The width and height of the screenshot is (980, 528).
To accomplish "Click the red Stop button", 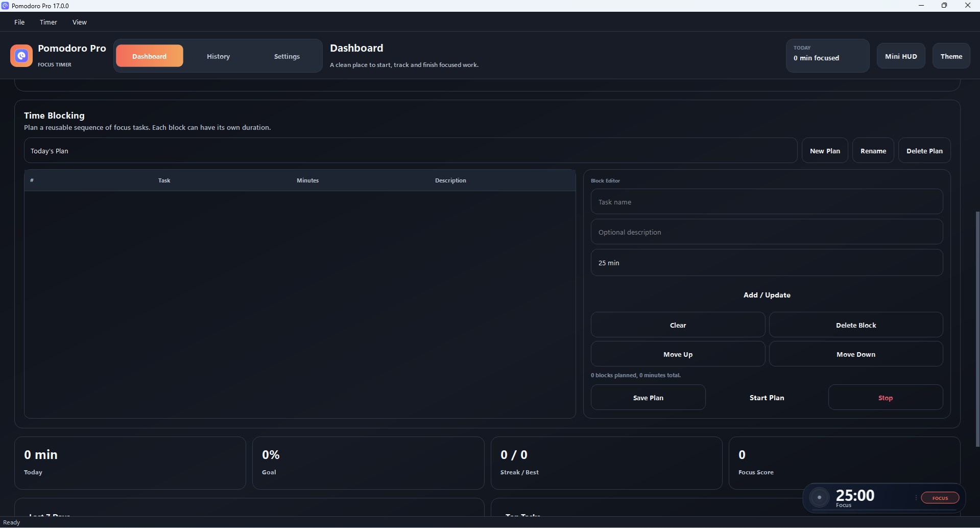I will coord(886,398).
